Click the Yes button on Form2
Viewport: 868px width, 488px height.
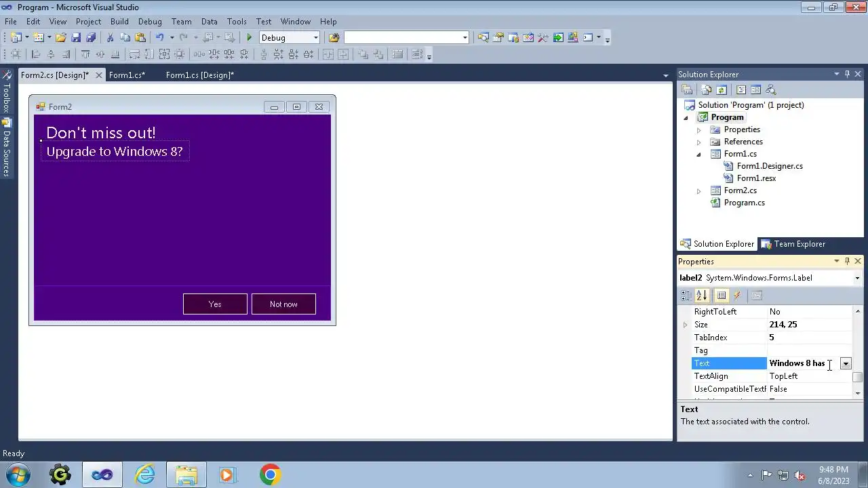[215, 304]
